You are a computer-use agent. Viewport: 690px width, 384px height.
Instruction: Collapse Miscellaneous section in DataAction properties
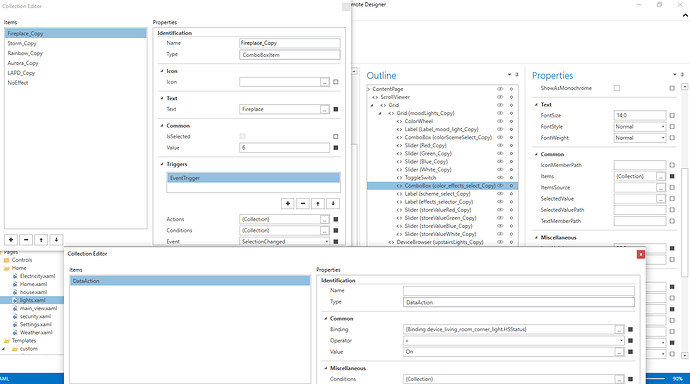326,368
